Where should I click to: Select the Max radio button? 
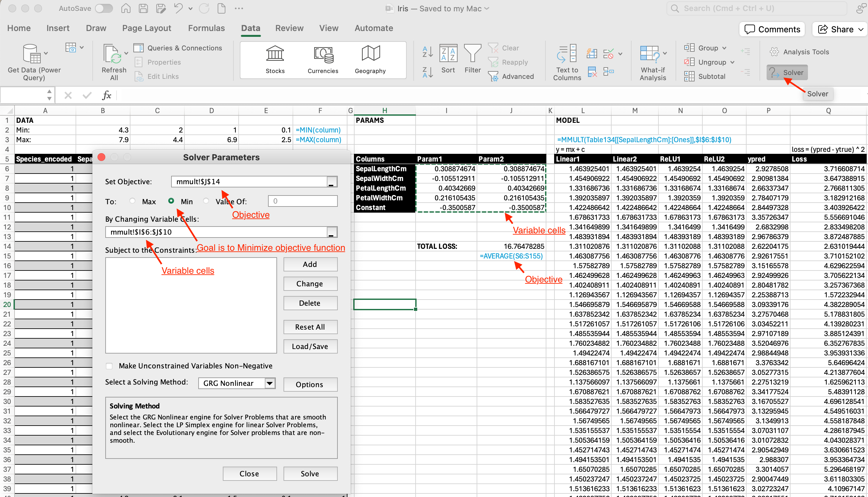click(132, 201)
